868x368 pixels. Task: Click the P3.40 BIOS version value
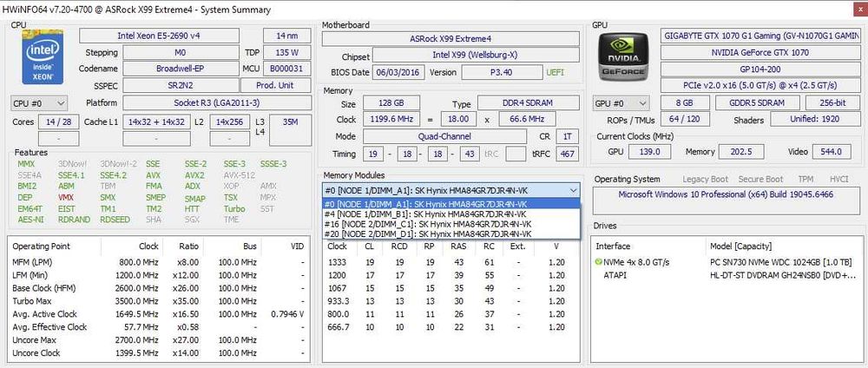(502, 73)
